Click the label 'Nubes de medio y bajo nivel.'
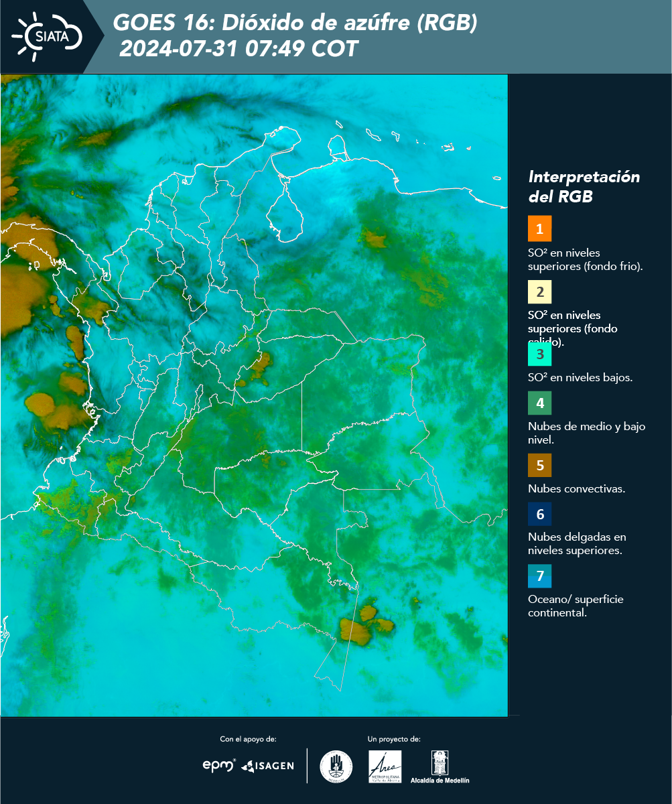The width and height of the screenshot is (672, 804). point(587,433)
